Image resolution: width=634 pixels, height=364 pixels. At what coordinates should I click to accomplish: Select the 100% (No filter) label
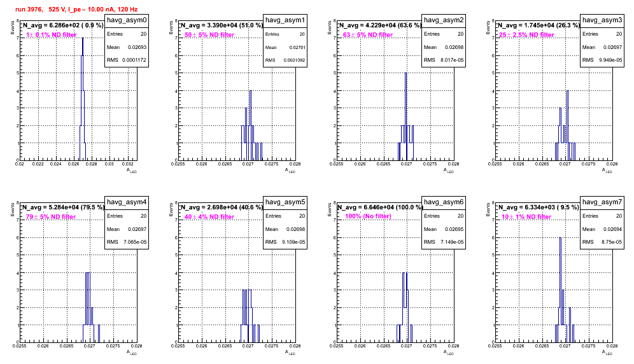368,216
